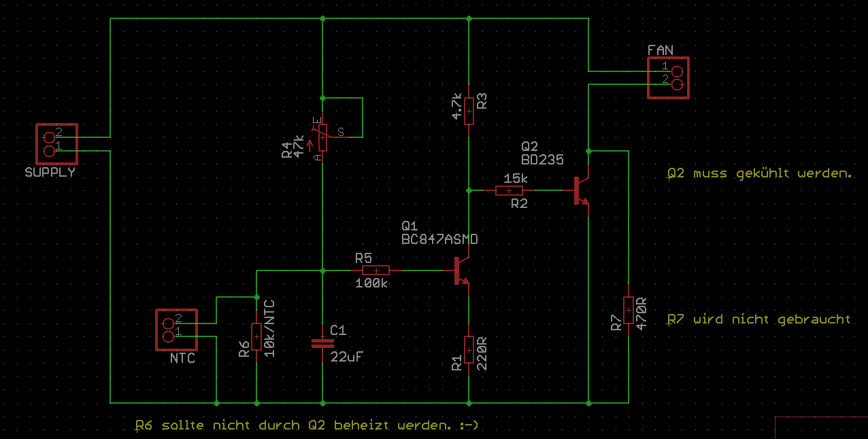Image resolution: width=868 pixels, height=439 pixels.
Task: Select resistor R2 15k symbol
Action: point(509,191)
